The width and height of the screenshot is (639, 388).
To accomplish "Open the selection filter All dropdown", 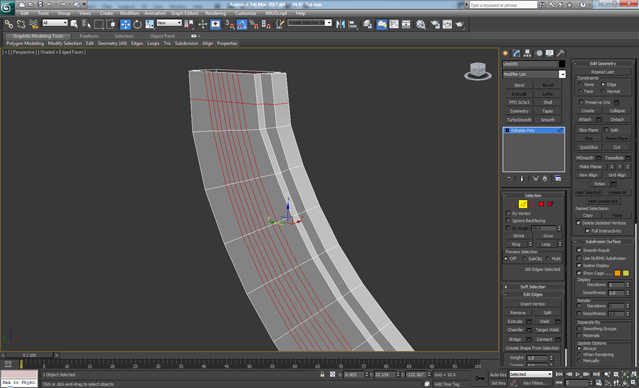I will [x=55, y=23].
